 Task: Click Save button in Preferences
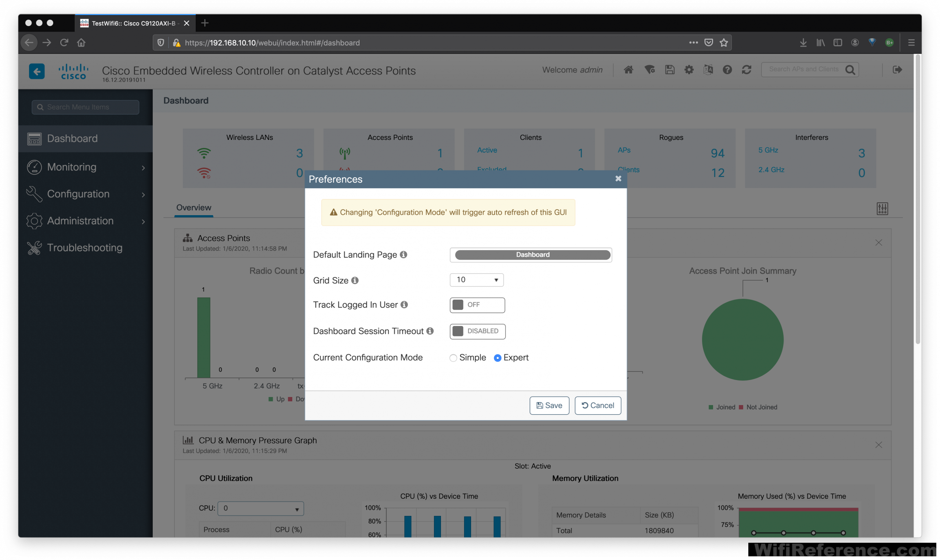tap(549, 406)
